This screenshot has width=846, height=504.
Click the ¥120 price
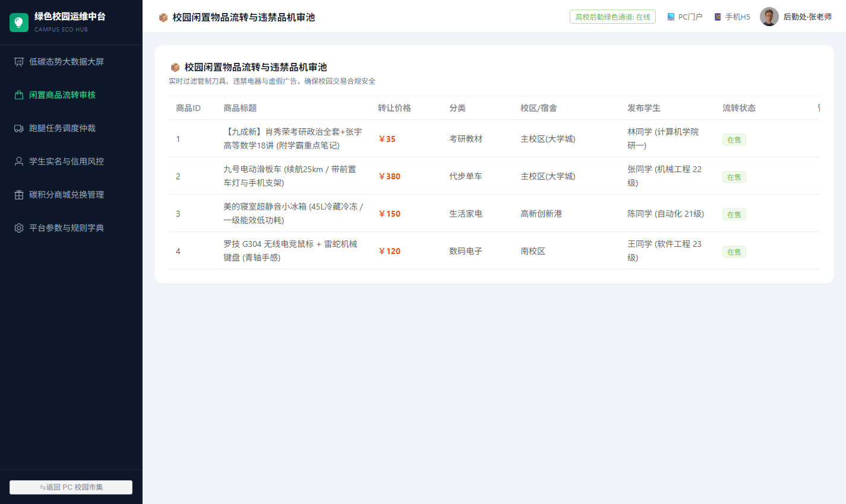389,251
